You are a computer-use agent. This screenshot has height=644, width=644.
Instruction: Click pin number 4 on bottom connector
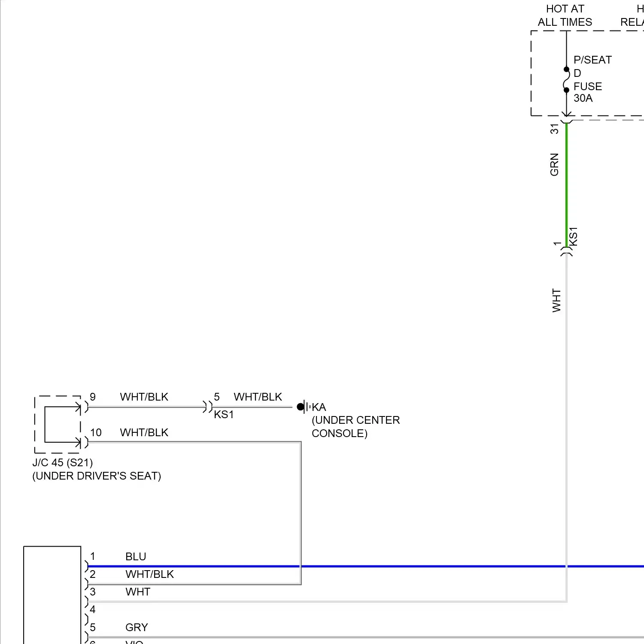coord(93,609)
